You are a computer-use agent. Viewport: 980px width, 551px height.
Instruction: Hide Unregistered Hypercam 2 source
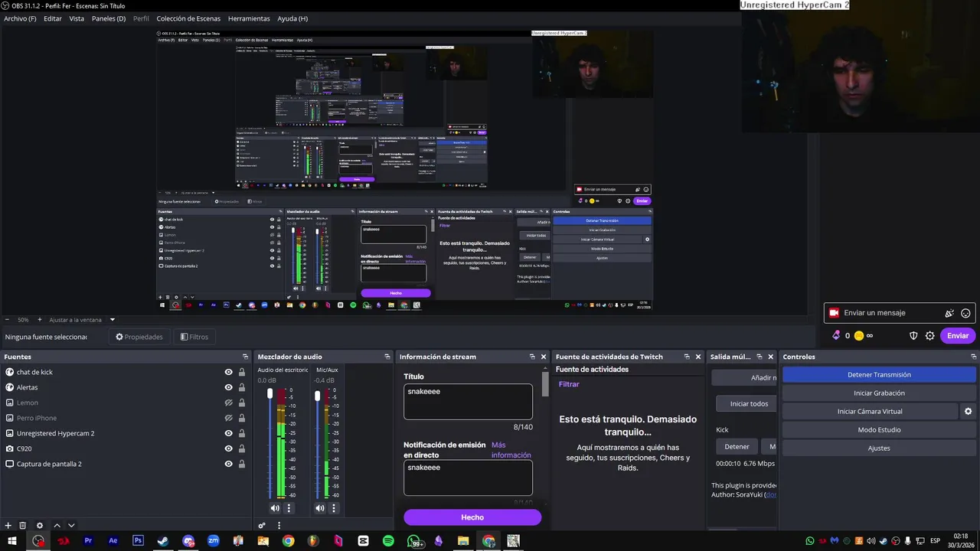click(x=228, y=433)
